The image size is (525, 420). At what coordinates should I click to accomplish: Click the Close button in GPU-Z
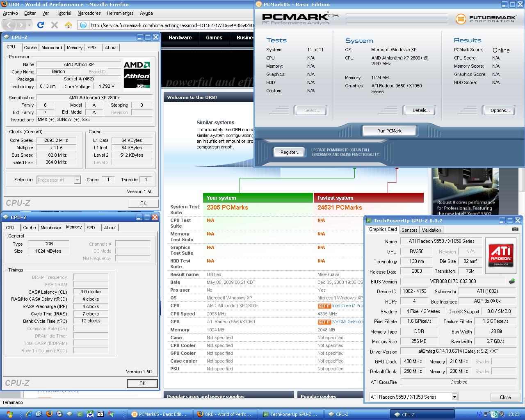coord(505,397)
